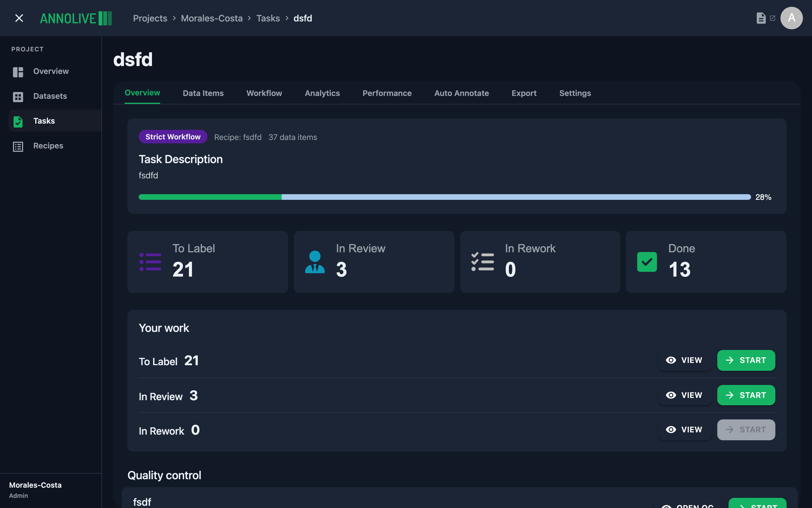Open the user avatar A menu

pos(791,18)
